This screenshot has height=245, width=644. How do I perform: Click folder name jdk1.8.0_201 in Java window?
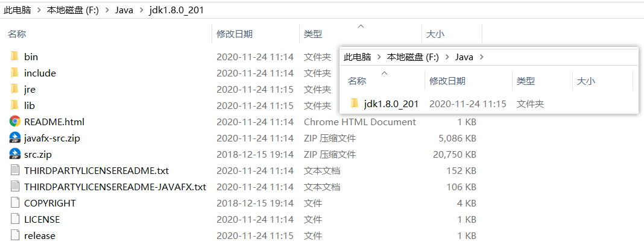(x=391, y=104)
